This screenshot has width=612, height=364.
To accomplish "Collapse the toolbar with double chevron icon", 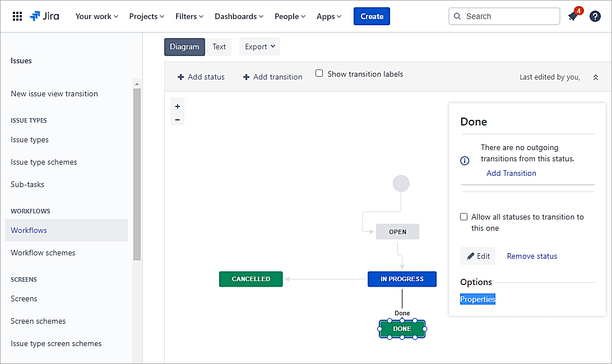I will 596,77.
